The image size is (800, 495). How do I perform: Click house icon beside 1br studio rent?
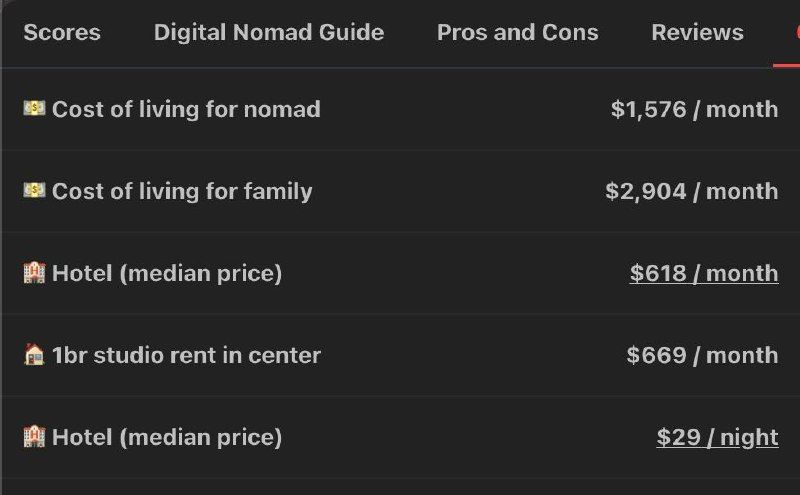pyautogui.click(x=34, y=354)
